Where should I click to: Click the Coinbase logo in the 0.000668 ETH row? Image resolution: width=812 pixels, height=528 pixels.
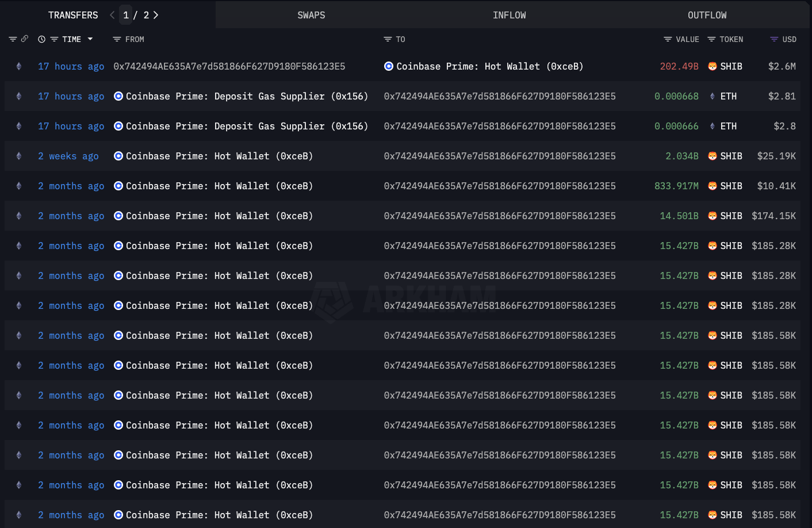click(118, 96)
